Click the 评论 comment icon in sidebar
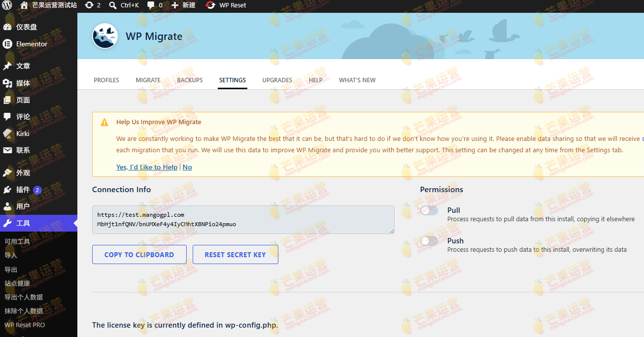The image size is (644, 337). tap(7, 117)
